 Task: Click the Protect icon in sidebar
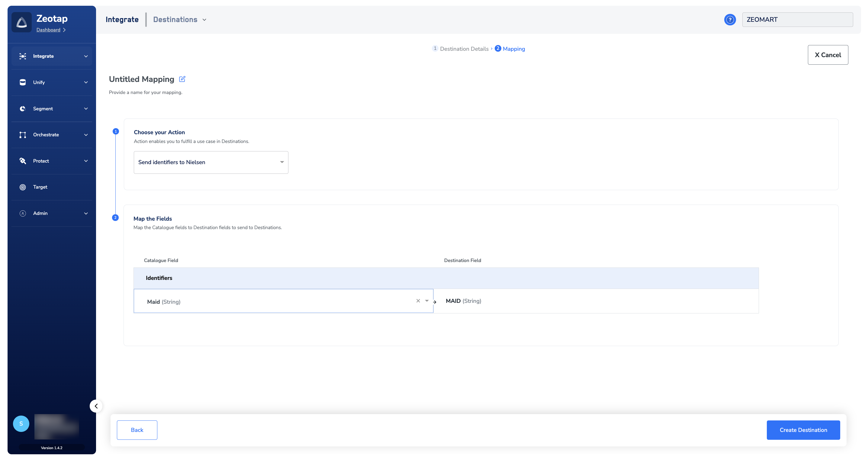point(23,161)
